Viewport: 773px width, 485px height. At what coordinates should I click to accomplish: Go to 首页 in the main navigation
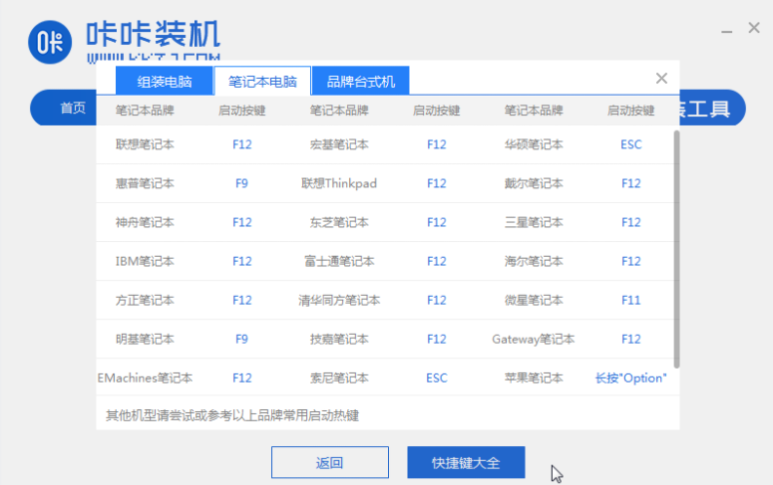pos(72,108)
